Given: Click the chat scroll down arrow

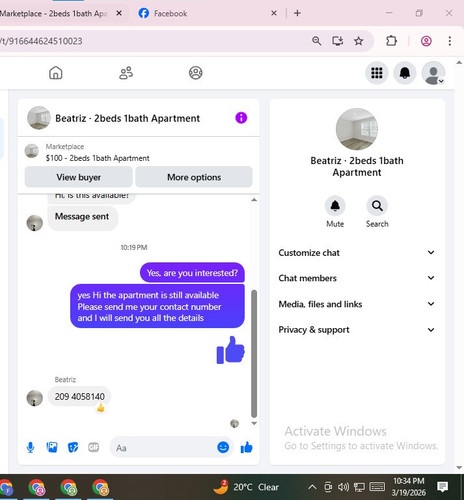Looking at the screenshot, I should [x=254, y=423].
